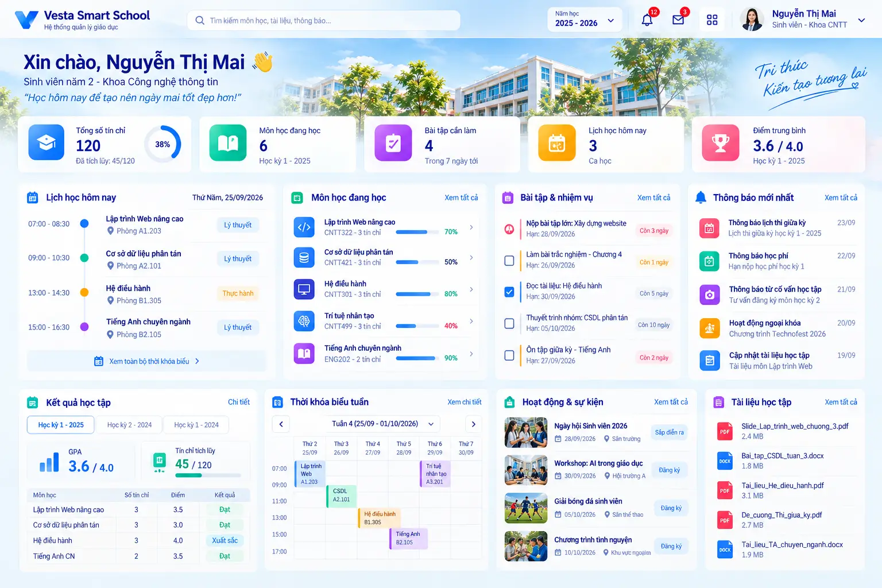Expand the Tiếng Anh chuyên ngành course chevron
Screen dimensions: 882x588
(471, 354)
